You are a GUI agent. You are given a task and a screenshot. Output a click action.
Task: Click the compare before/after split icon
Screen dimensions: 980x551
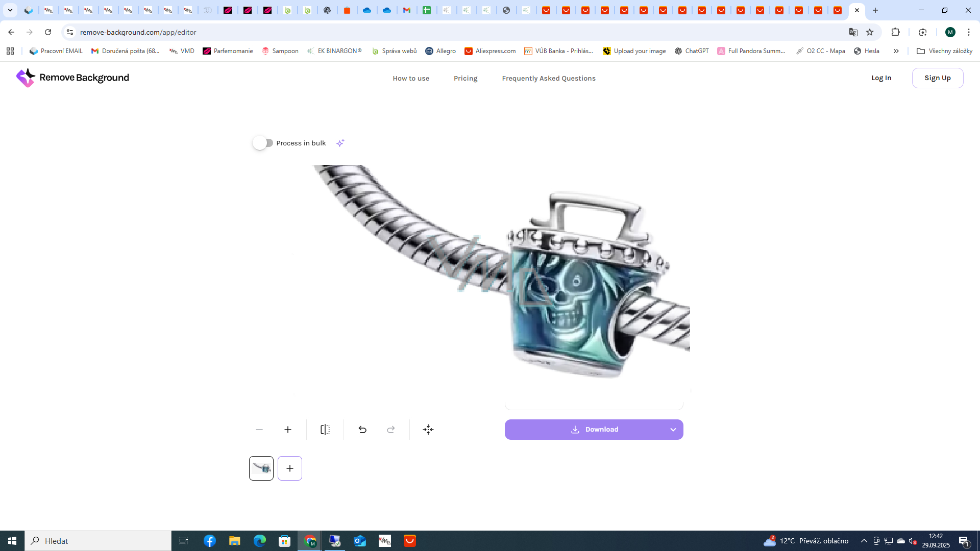(325, 430)
